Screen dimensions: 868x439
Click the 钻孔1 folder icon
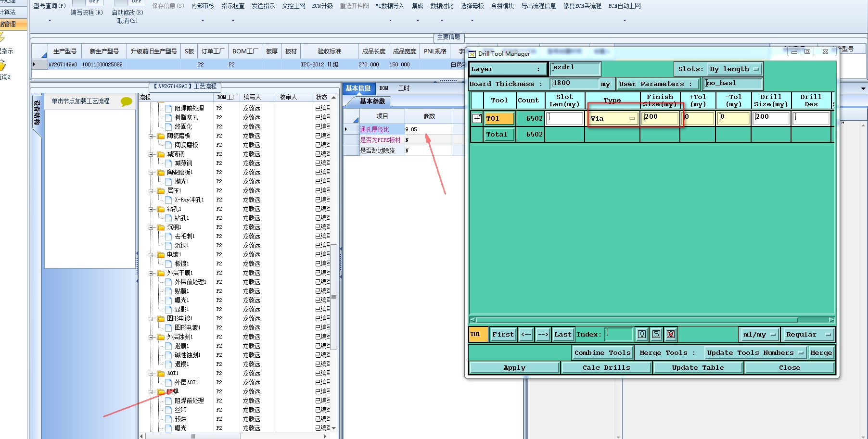tap(161, 209)
